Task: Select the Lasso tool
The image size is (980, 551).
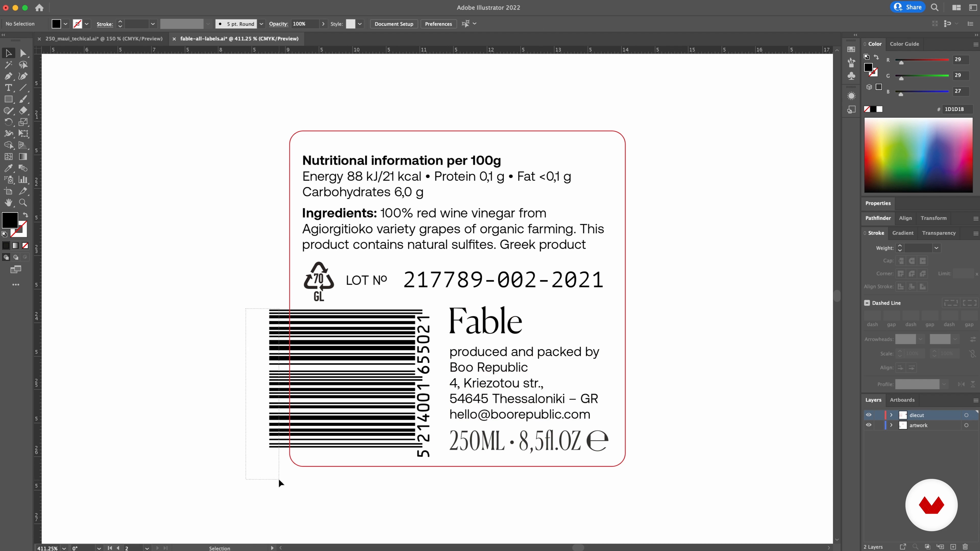Action: click(23, 65)
